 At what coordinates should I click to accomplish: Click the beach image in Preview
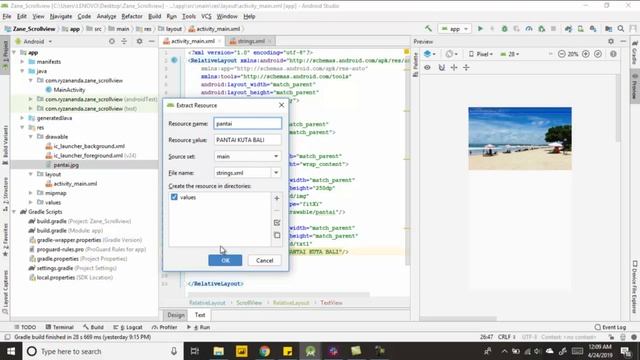click(520, 138)
